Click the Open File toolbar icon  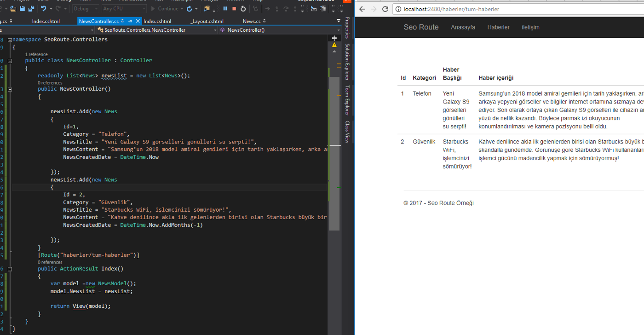pos(13,9)
